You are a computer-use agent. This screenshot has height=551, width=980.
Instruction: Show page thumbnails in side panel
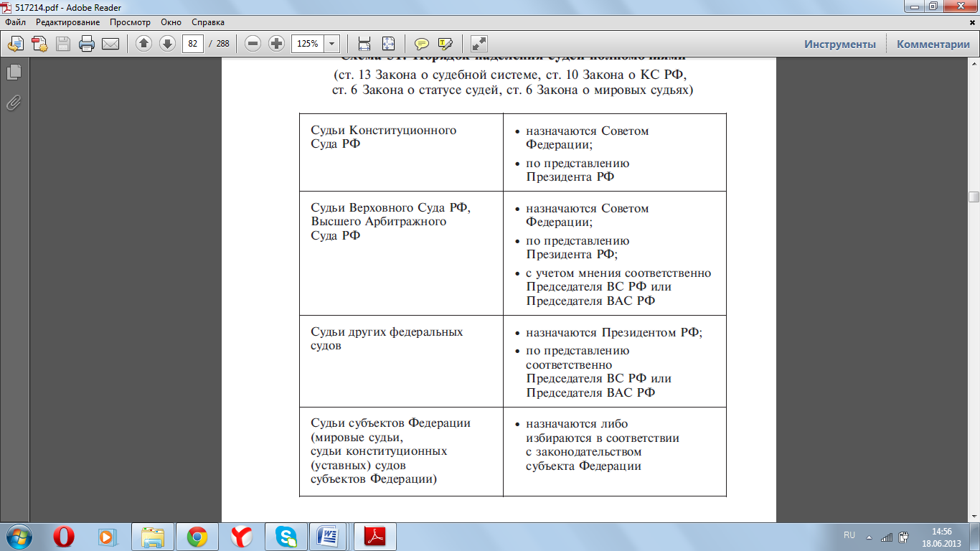14,72
